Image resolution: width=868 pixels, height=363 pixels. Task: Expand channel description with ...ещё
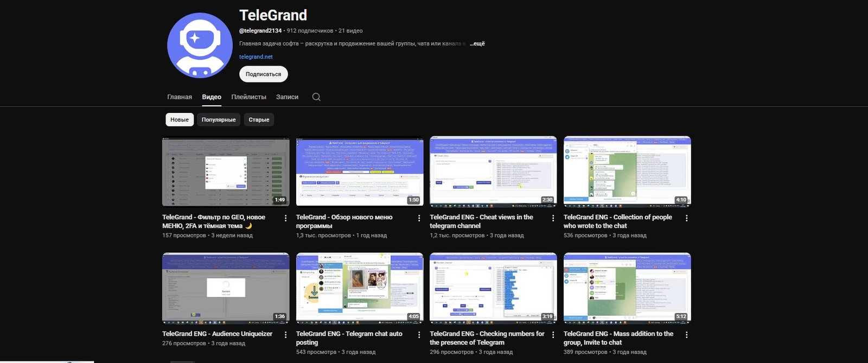[477, 43]
